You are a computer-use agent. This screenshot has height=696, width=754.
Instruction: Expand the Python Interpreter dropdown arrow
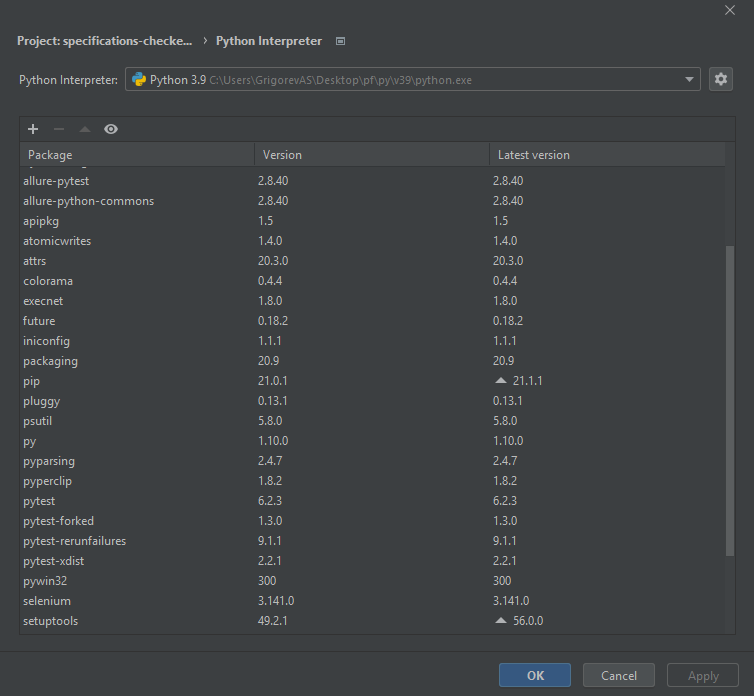[x=689, y=79]
